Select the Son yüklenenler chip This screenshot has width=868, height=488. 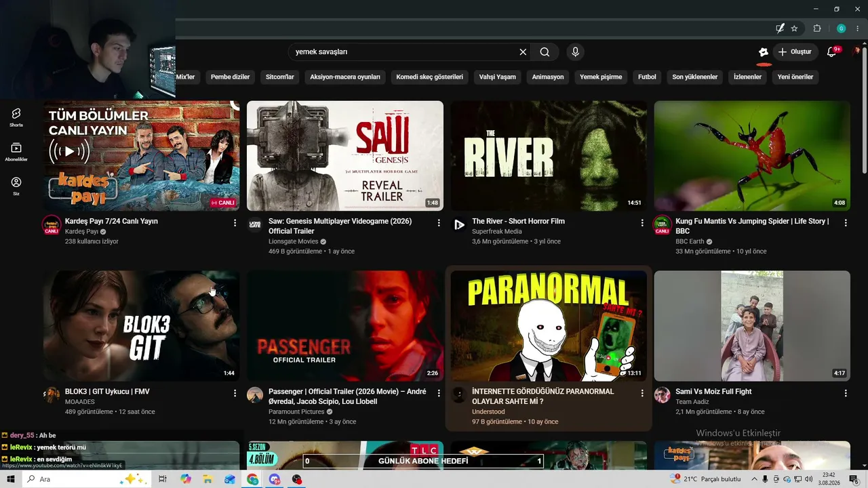[x=695, y=77]
